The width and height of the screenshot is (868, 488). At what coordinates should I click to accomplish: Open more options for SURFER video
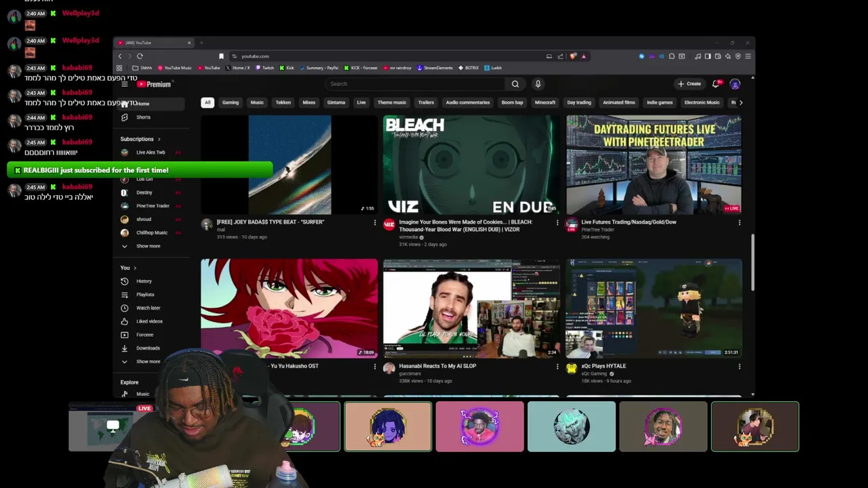coord(374,222)
